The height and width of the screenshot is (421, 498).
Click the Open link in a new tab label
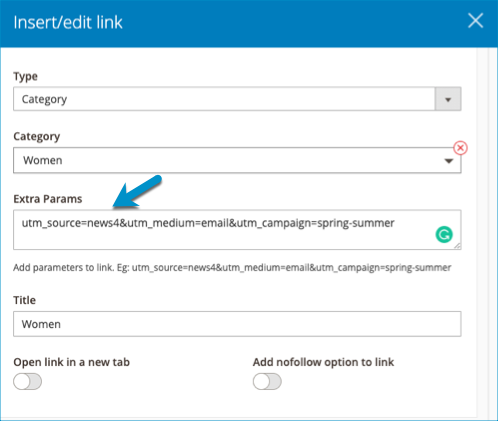[x=72, y=362]
